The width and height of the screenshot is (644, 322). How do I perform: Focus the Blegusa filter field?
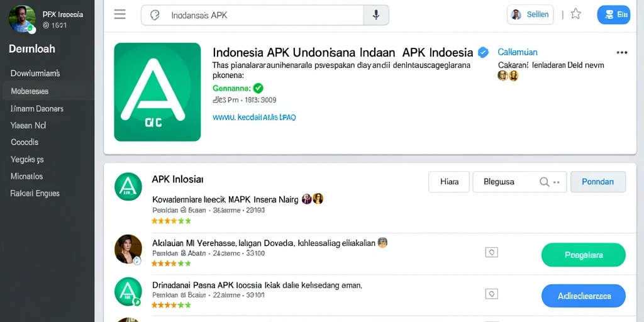[519, 182]
